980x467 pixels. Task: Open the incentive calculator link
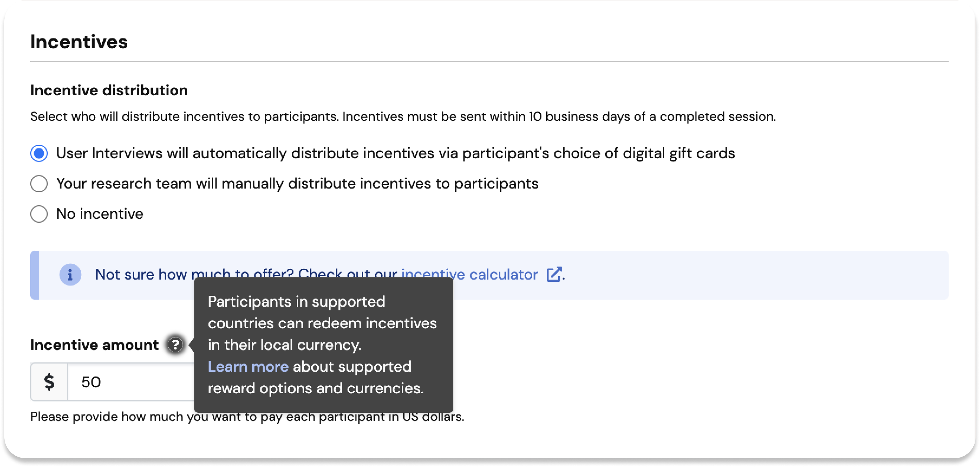tap(469, 274)
